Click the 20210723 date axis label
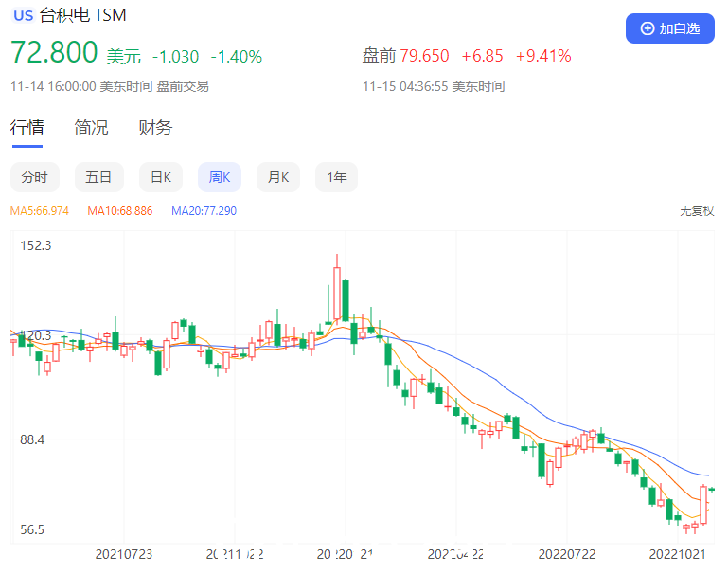Image resolution: width=728 pixels, height=574 pixels. point(123,554)
